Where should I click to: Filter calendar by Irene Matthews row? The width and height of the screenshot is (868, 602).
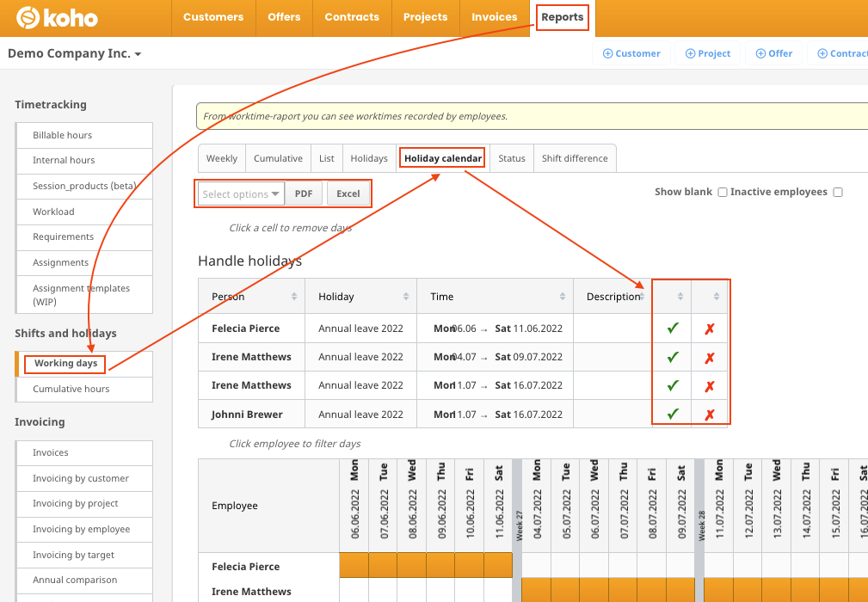click(251, 592)
